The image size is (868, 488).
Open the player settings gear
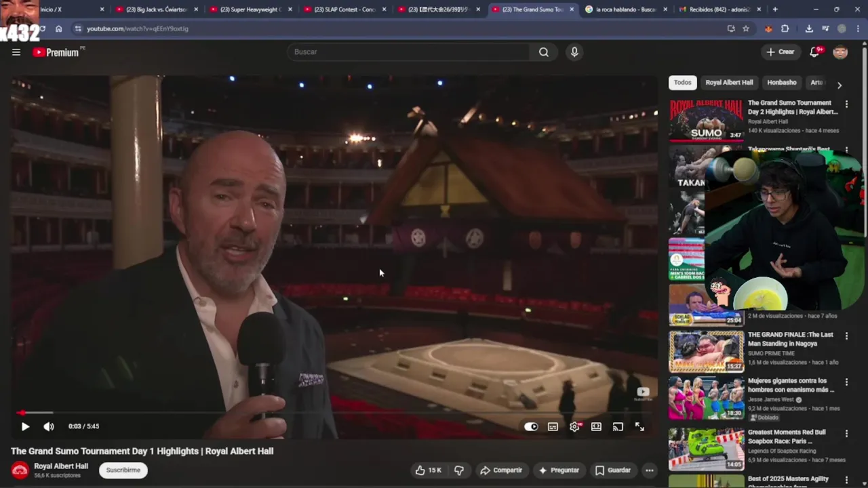pos(574,426)
